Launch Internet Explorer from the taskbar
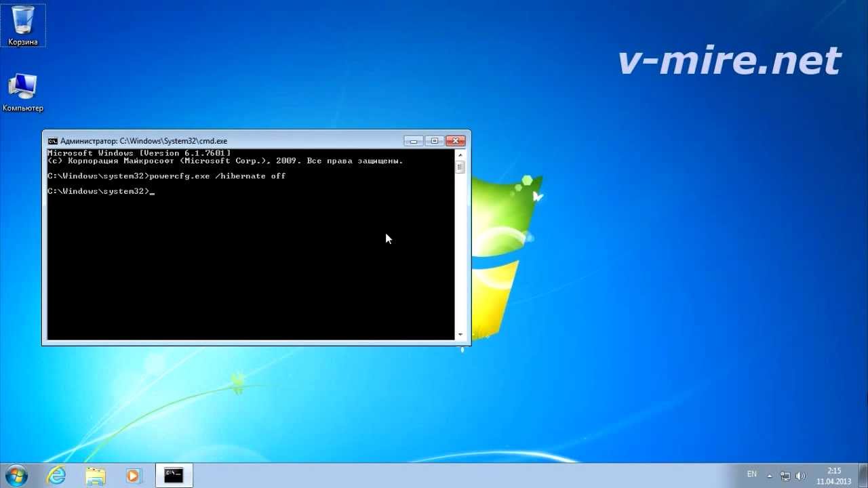This screenshot has height=488, width=868. click(56, 475)
